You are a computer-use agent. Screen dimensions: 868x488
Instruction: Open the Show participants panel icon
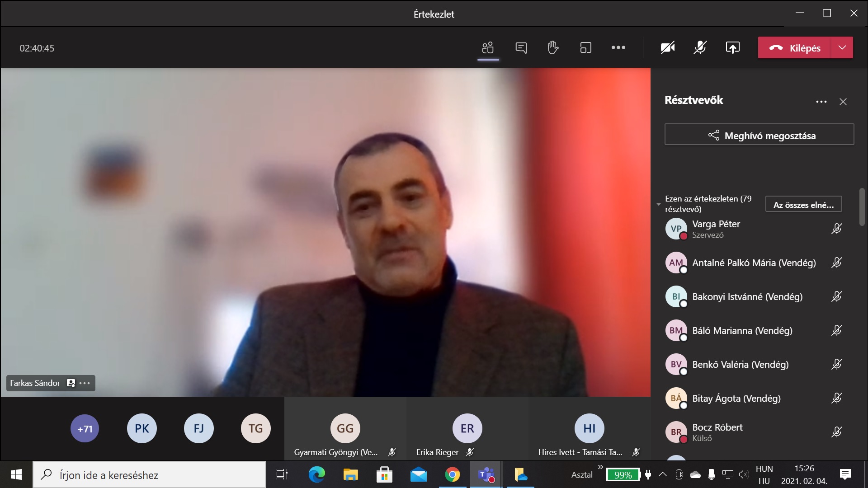488,48
